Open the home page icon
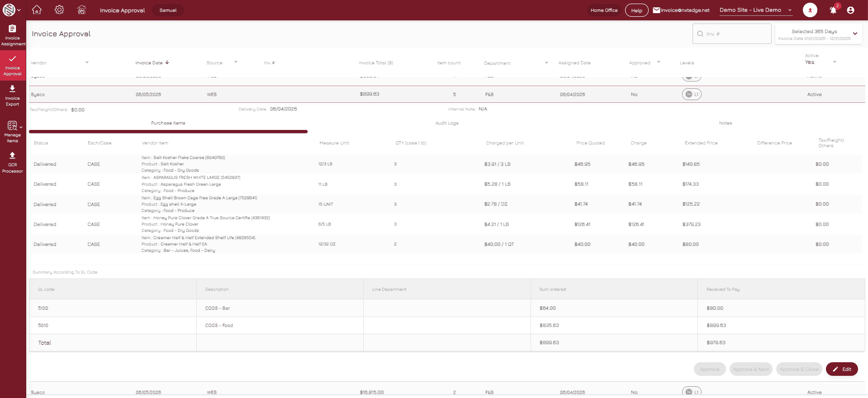868x398 pixels. tap(37, 10)
